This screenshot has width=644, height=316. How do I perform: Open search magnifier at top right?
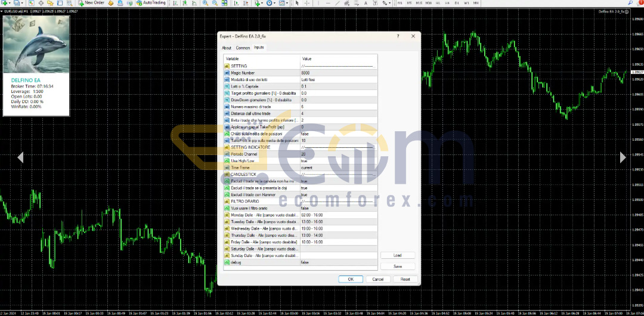630,3
